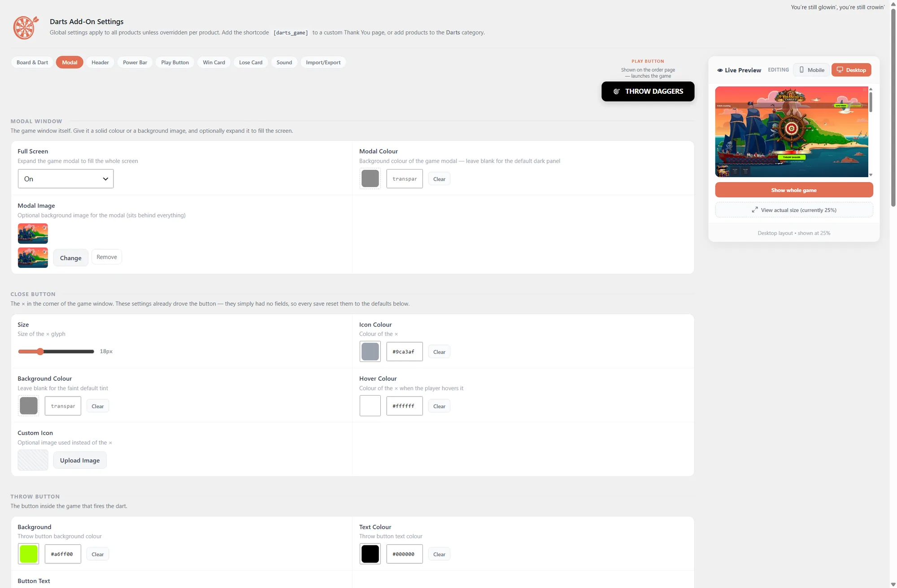
Task: Click the Show whole game button
Action: click(794, 190)
